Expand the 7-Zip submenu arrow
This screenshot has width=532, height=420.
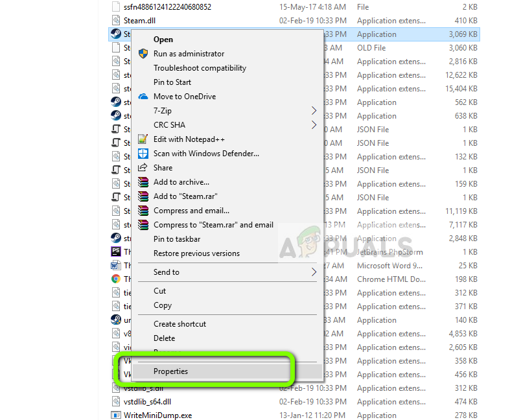tap(314, 111)
